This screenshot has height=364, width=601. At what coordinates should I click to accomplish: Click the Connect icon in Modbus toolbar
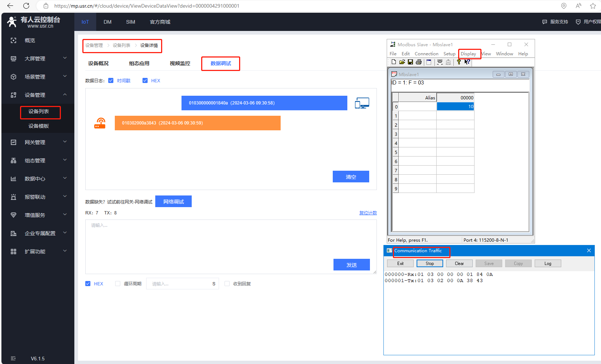440,62
